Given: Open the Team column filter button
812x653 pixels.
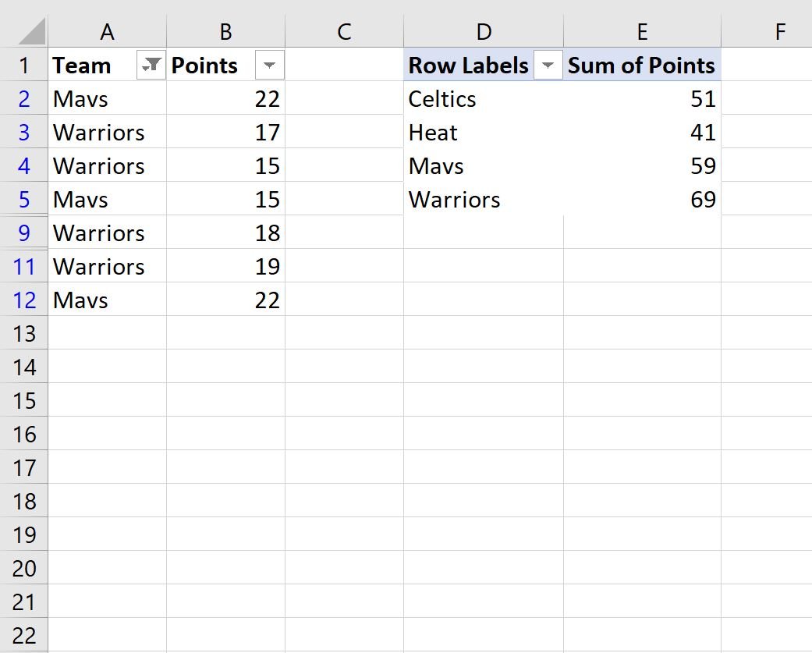Looking at the screenshot, I should coord(151,65).
